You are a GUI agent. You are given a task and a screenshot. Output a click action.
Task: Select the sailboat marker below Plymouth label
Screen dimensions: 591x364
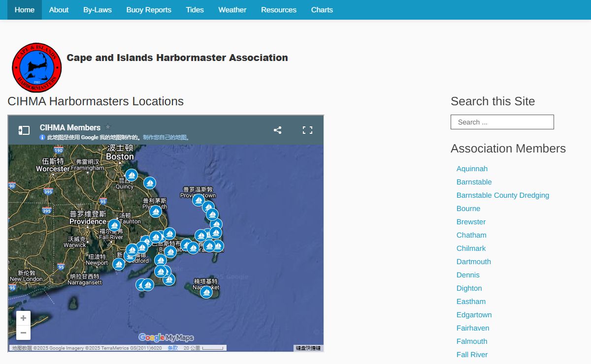tap(156, 212)
